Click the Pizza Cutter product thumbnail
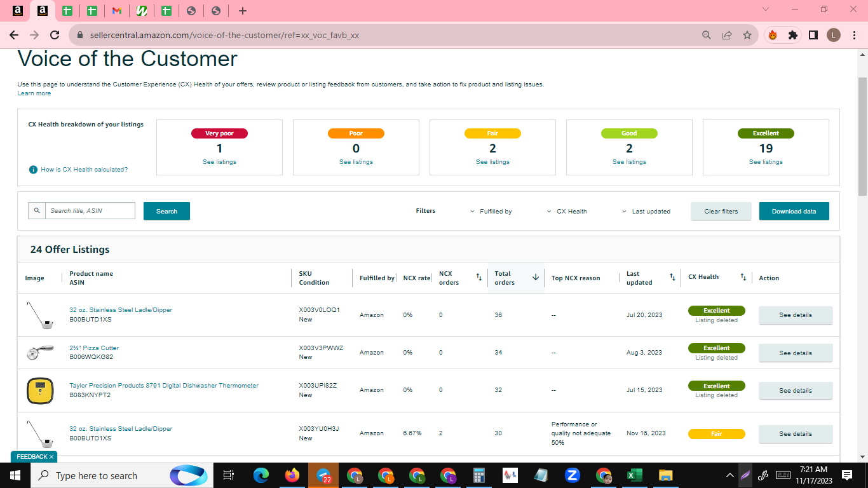The width and height of the screenshot is (868, 488). pos(39,353)
